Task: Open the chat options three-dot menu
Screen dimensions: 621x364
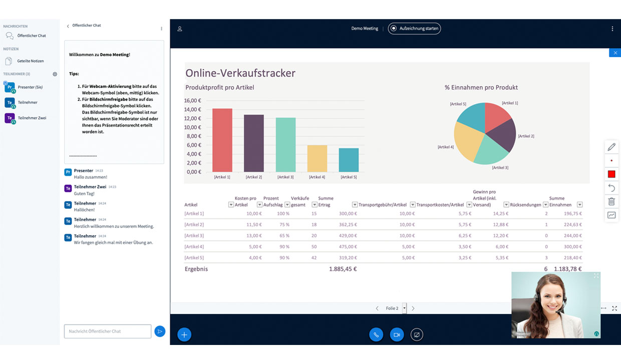Action: pos(161,29)
